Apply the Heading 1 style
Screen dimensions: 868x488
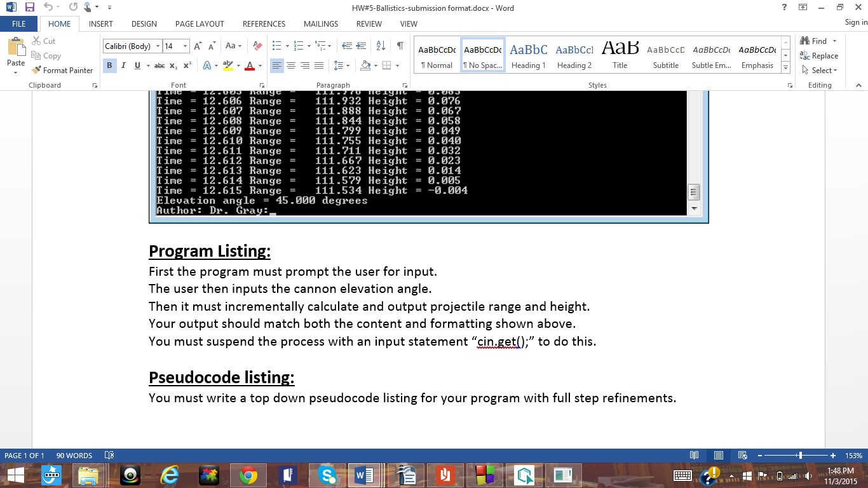529,55
